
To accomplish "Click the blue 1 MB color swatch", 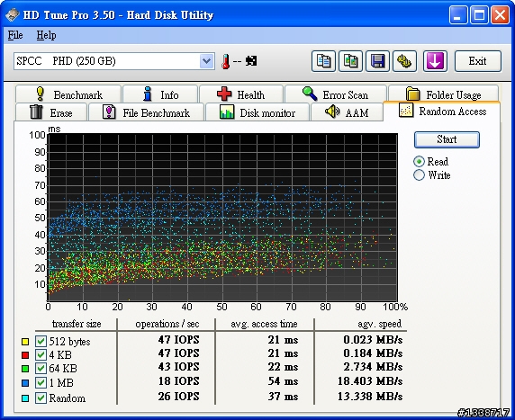I will coord(25,383).
